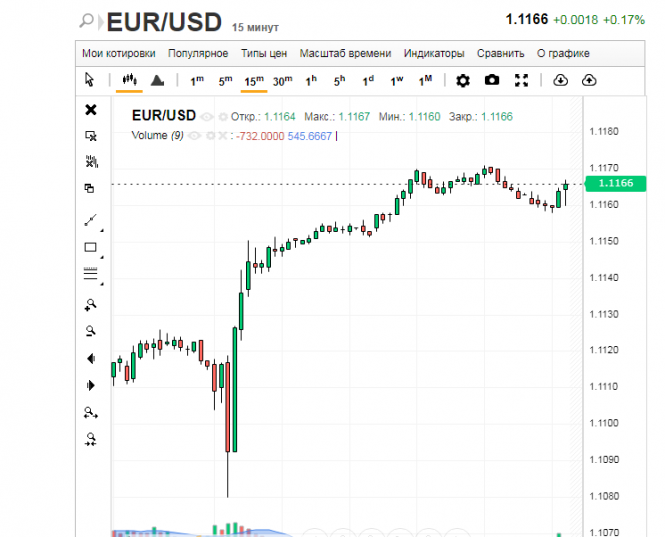Select the cursor pointer tool
Image resolution: width=665 pixels, height=537 pixels.
click(89, 80)
